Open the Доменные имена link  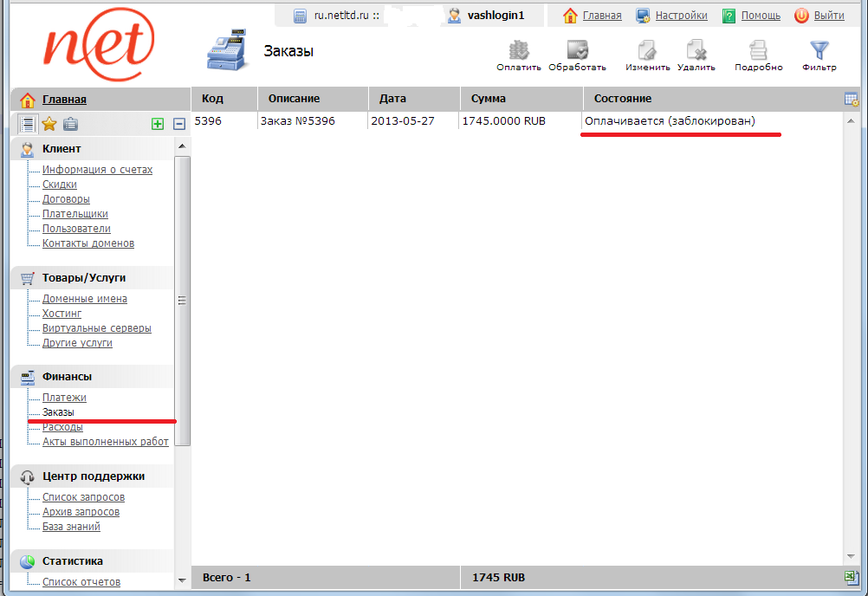click(84, 299)
